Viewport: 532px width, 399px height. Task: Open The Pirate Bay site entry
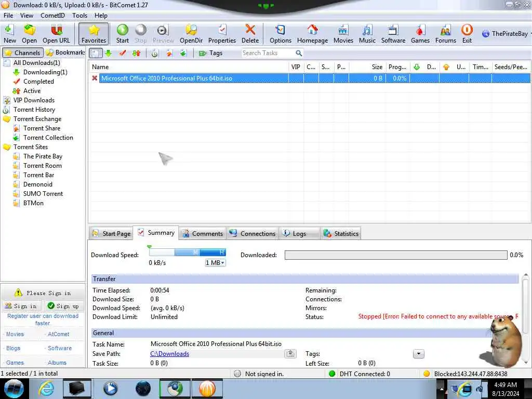point(43,156)
